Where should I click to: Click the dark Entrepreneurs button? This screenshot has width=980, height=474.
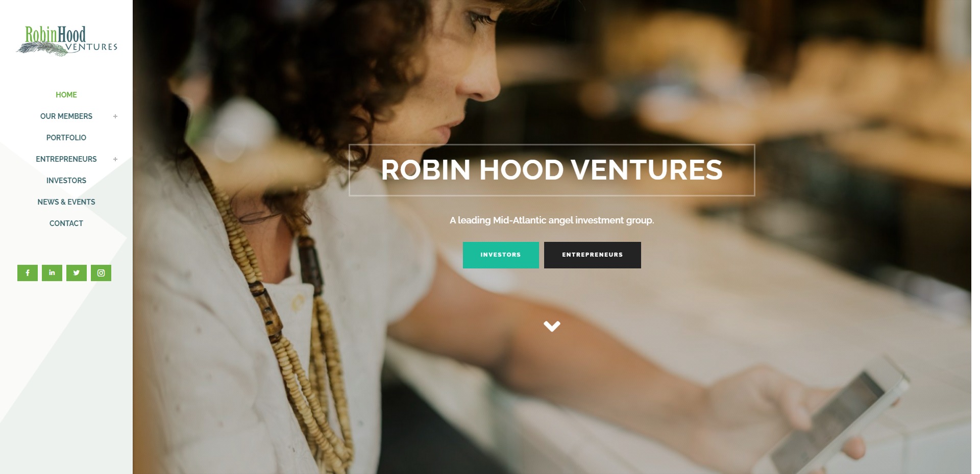point(593,255)
